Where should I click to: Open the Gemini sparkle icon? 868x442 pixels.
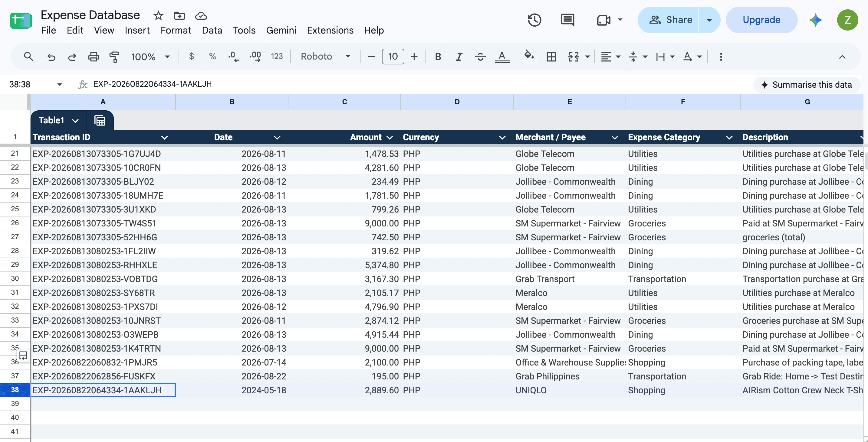coord(816,20)
